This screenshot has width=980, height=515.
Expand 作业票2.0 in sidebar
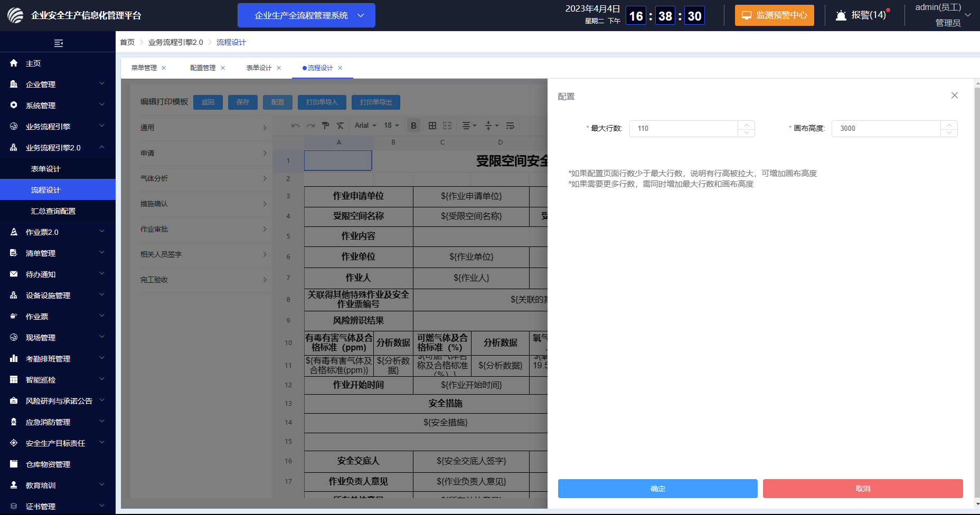(x=58, y=232)
